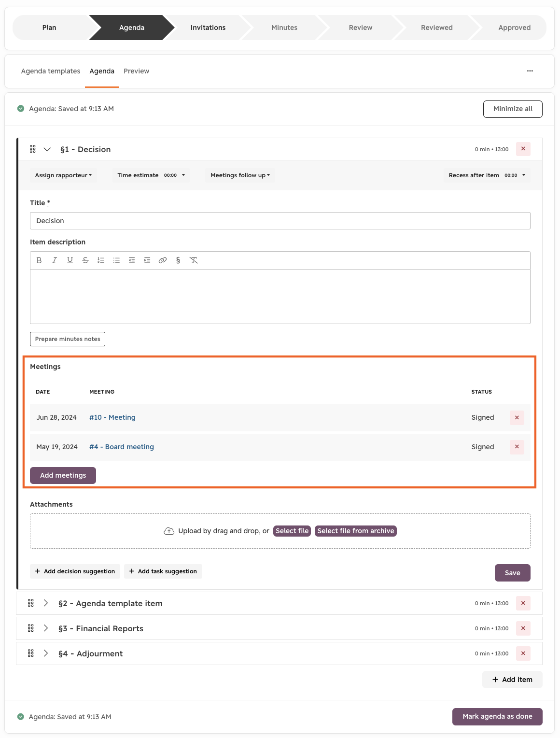Select the Agenda sub-tab
Screen dimensions: 560x738
[x=102, y=71]
